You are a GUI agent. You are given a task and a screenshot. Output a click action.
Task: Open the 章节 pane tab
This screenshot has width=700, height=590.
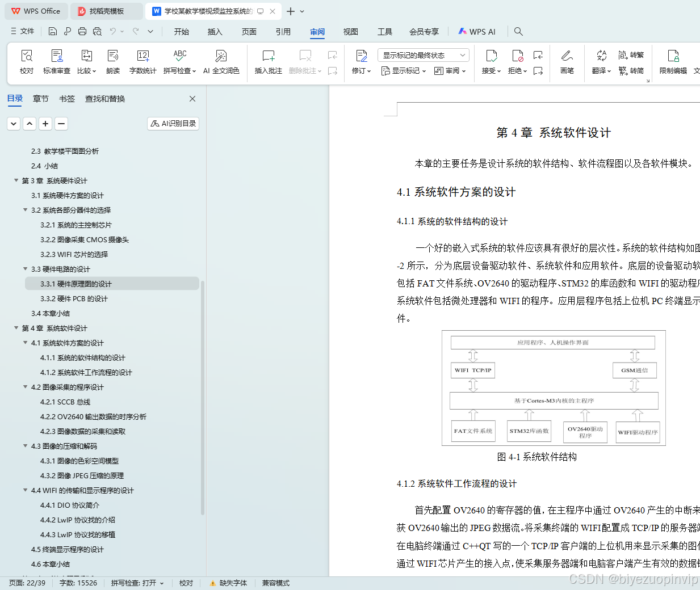tap(41, 99)
